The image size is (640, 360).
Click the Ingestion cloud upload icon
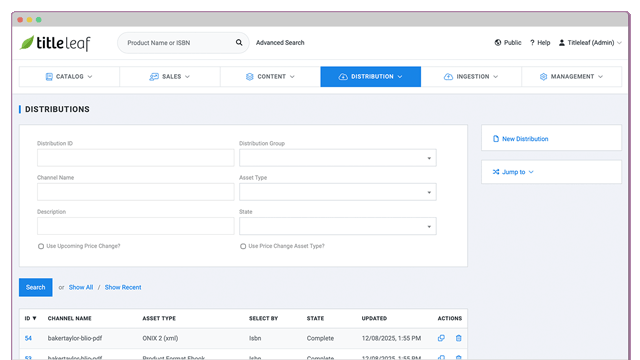coord(448,77)
